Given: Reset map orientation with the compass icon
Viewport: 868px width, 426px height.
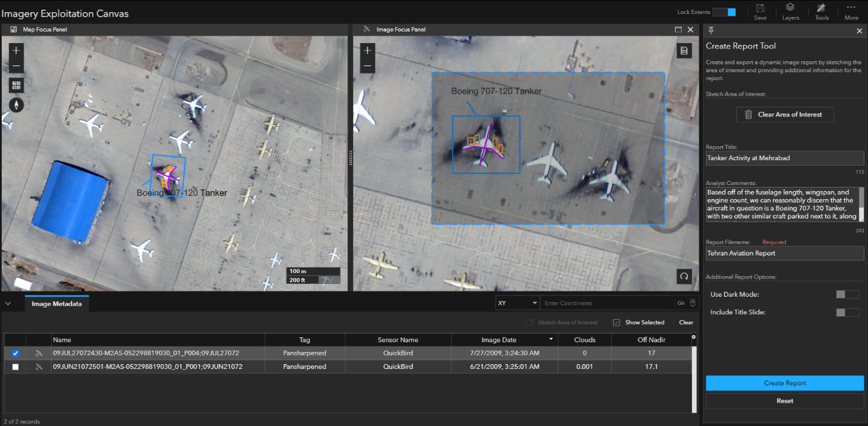Looking at the screenshot, I should click(16, 104).
